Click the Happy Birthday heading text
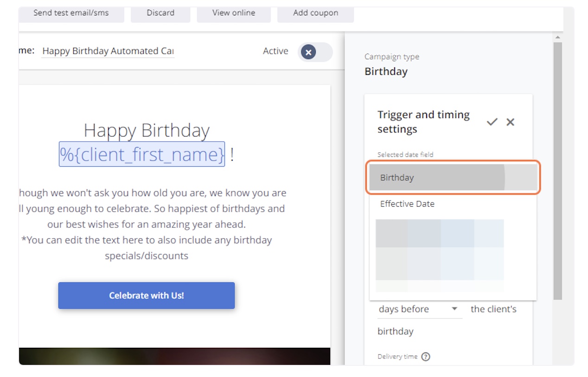 pyautogui.click(x=147, y=130)
